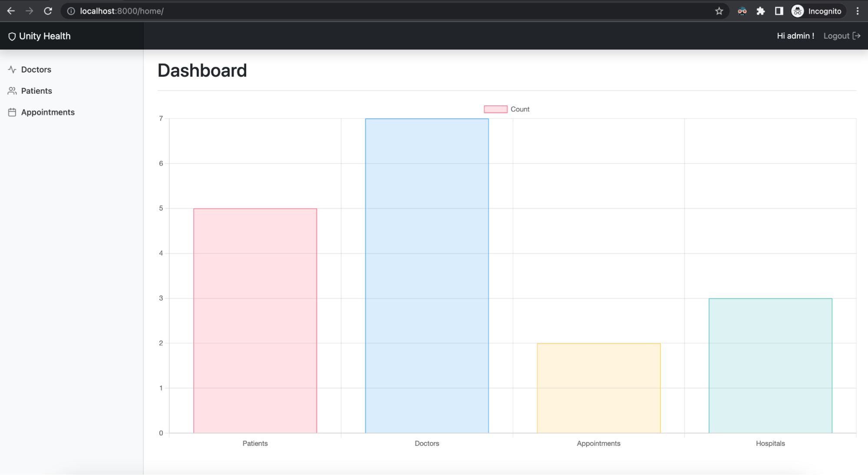Toggle the browser side panel icon
The image size is (868, 475).
[779, 11]
